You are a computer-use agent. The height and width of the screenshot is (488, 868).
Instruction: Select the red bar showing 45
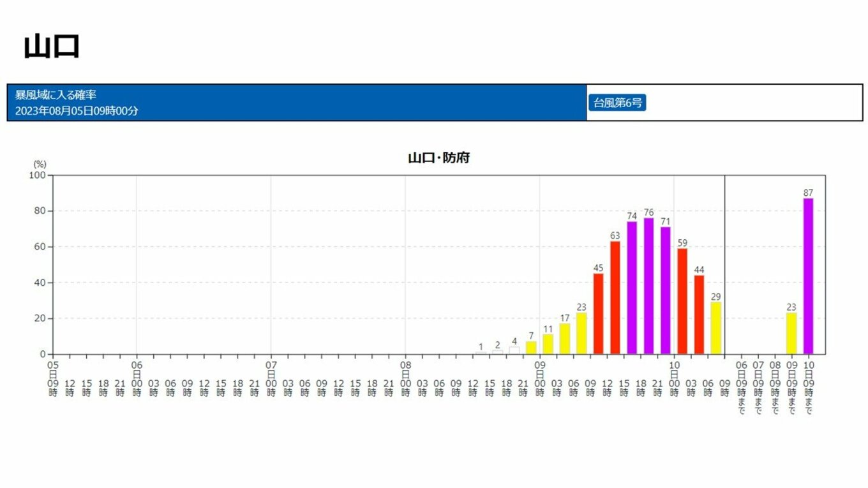point(598,314)
